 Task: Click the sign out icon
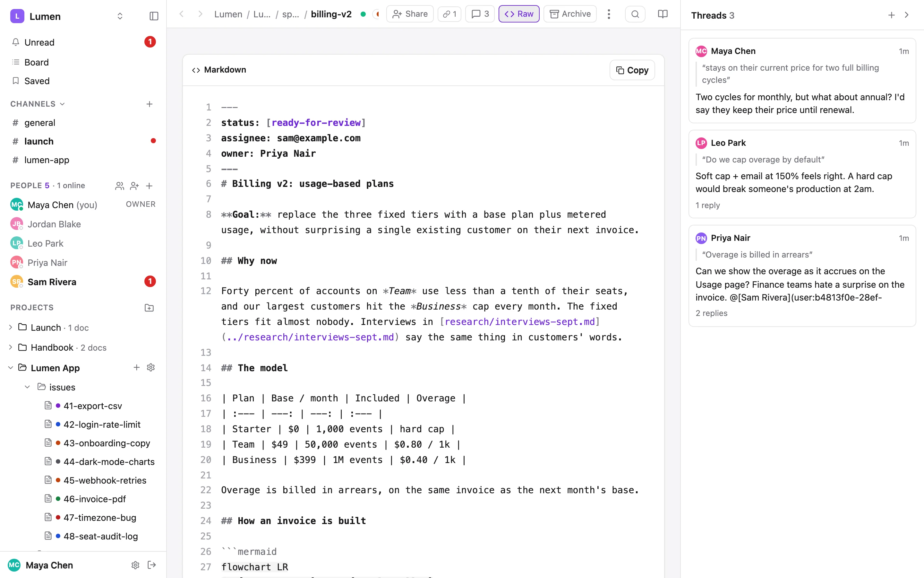152,565
